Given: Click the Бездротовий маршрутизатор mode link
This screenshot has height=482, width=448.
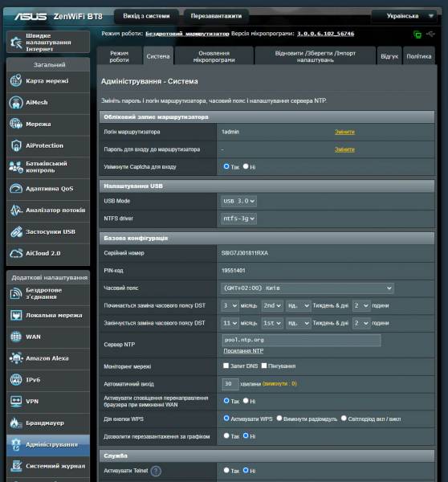Looking at the screenshot, I should 187,34.
